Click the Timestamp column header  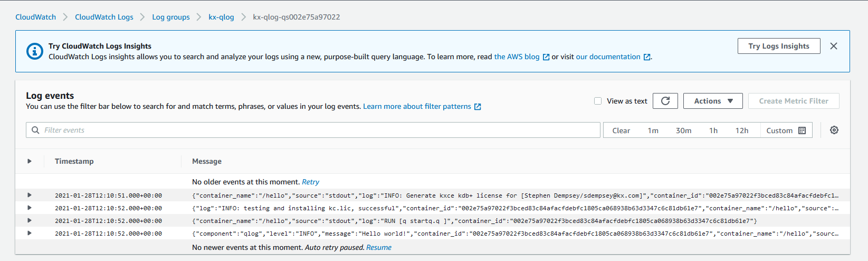[x=74, y=161]
